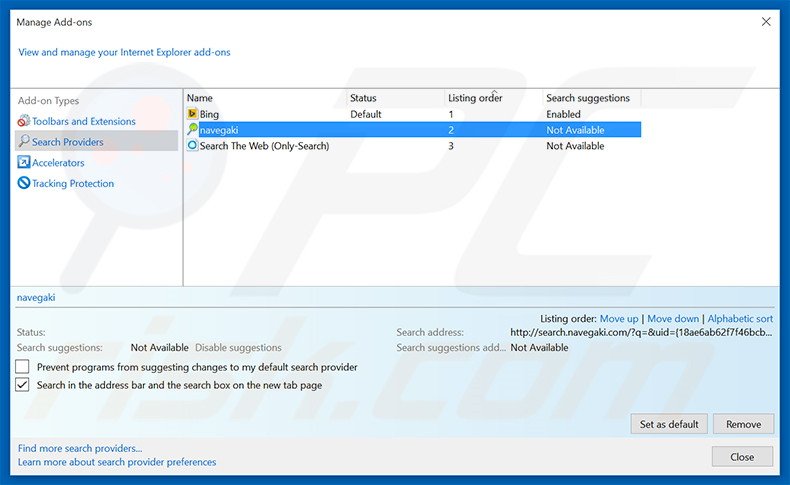Click the navegaki provider icon

pos(192,129)
